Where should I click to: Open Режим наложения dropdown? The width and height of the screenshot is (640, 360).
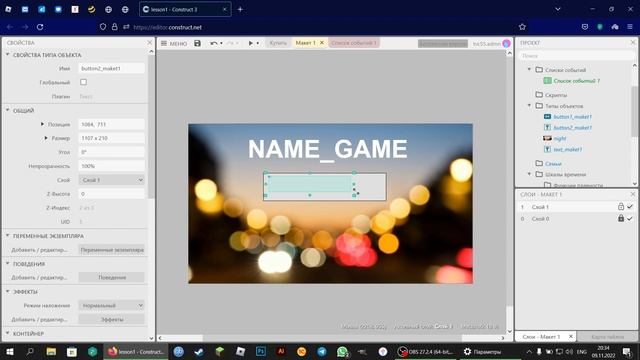[111, 305]
